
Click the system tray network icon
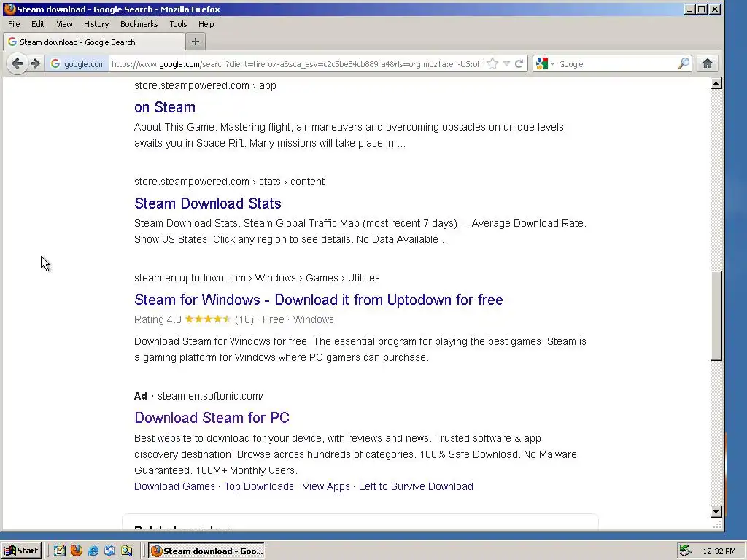685,551
